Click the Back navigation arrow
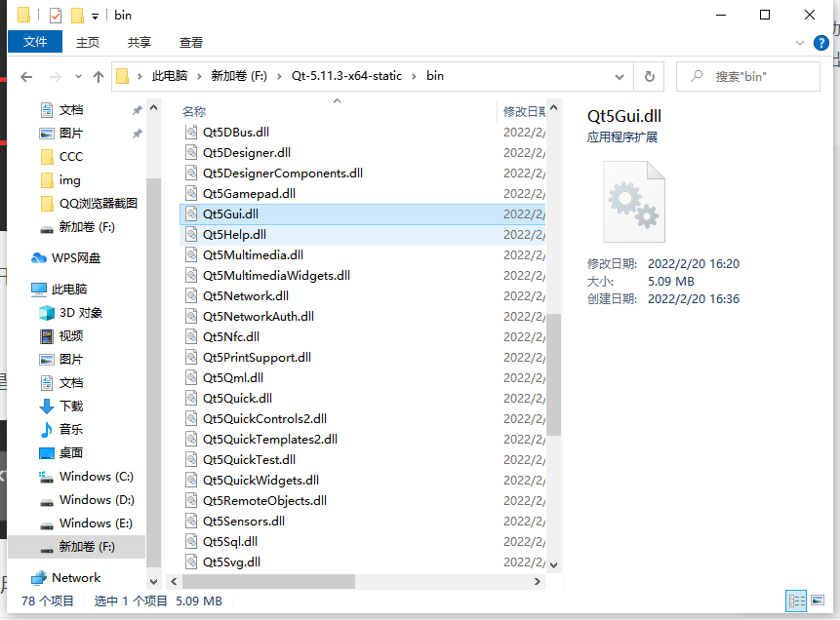The height and width of the screenshot is (620, 840). coord(25,76)
